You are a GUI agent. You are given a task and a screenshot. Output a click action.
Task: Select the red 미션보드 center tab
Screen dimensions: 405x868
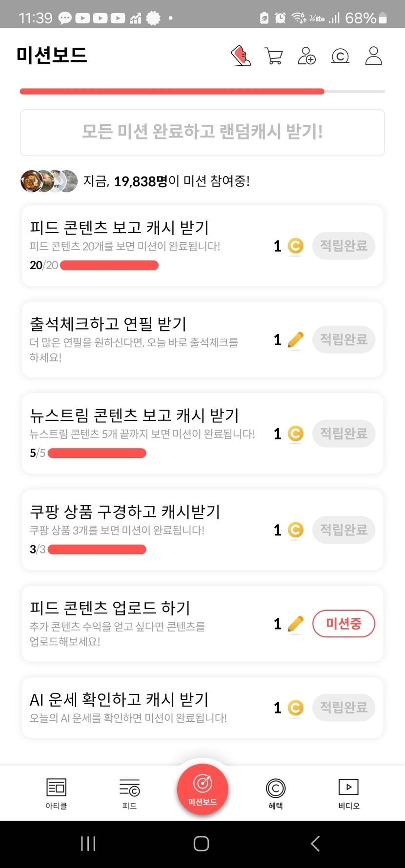(202, 789)
